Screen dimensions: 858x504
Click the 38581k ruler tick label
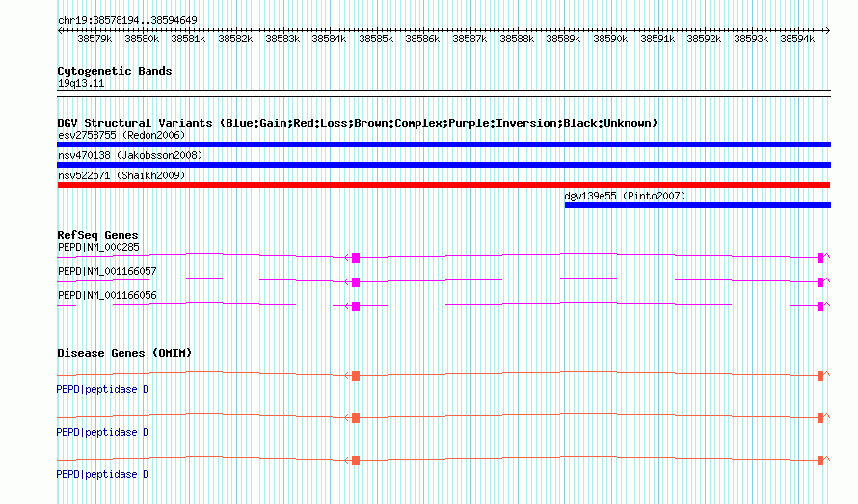(x=188, y=39)
